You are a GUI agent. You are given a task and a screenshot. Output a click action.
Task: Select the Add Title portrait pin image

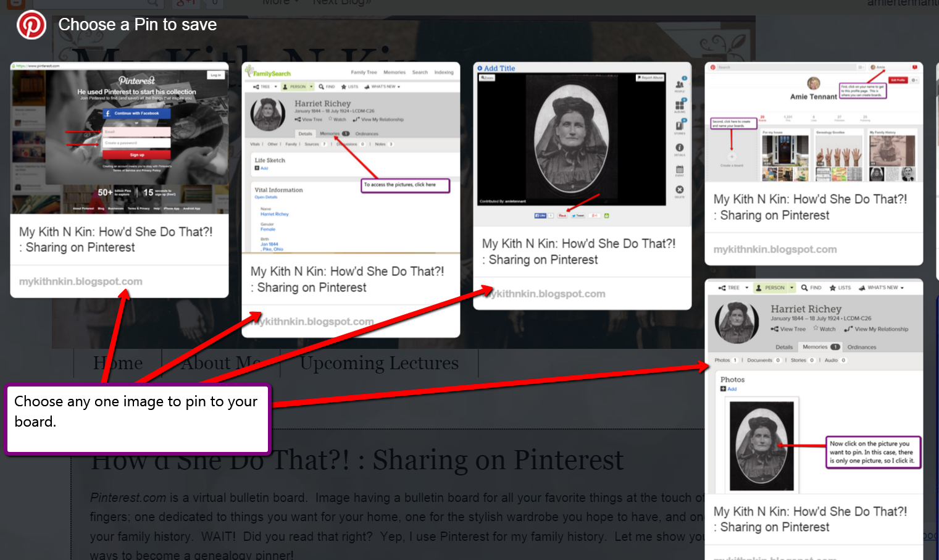pos(583,144)
